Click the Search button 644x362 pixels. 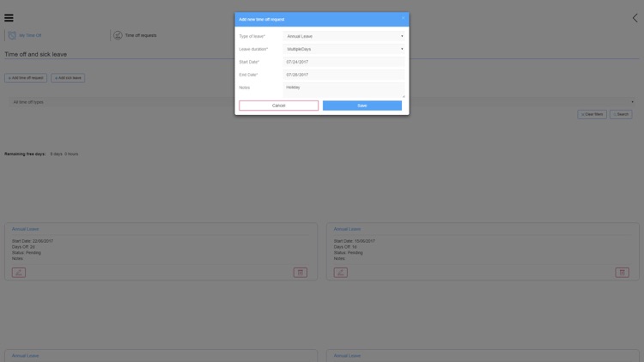tap(621, 114)
